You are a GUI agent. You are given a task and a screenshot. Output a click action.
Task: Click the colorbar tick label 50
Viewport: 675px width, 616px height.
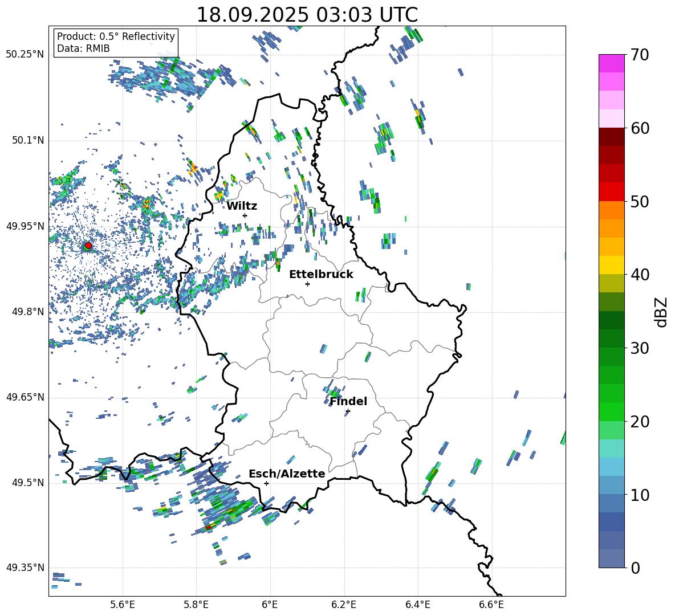point(640,201)
